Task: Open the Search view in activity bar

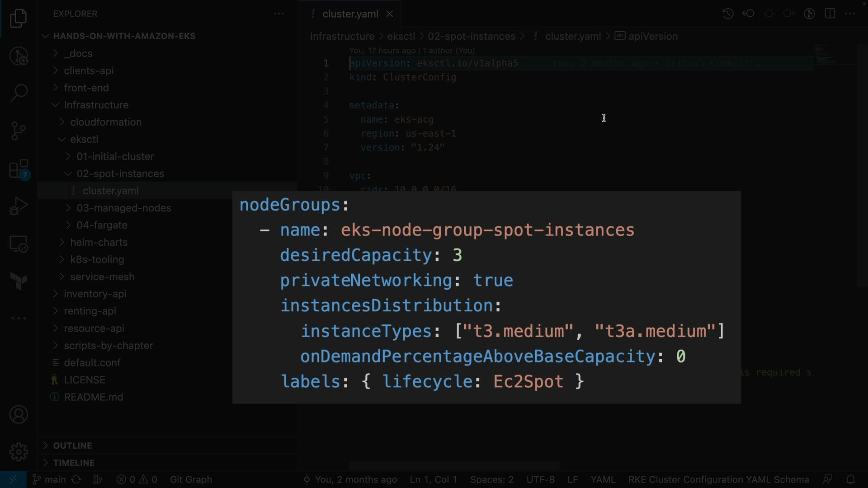Action: 19,93
